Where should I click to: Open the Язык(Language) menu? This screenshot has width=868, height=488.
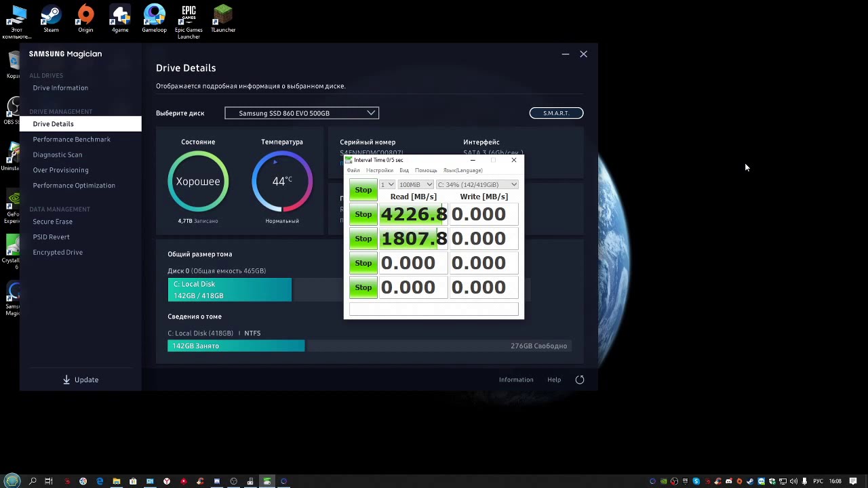(462, 170)
